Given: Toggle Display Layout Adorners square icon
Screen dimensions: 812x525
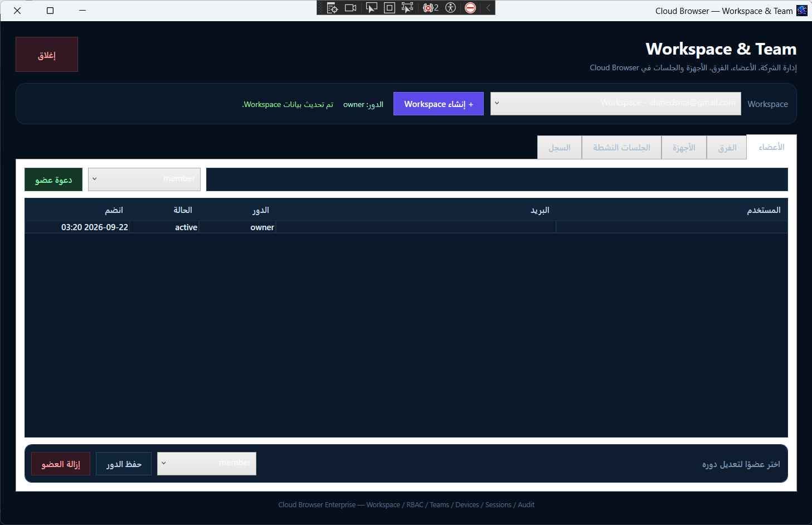Looking at the screenshot, I should click(390, 8).
